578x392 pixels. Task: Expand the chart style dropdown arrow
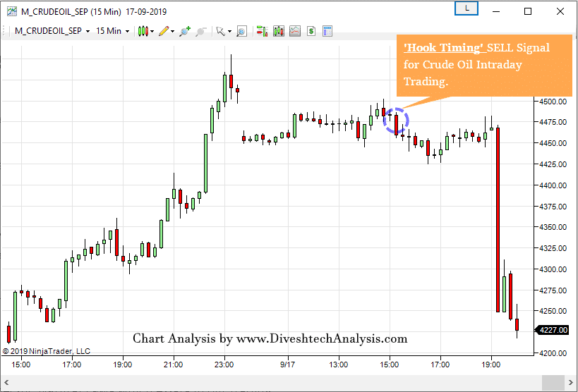pos(152,31)
